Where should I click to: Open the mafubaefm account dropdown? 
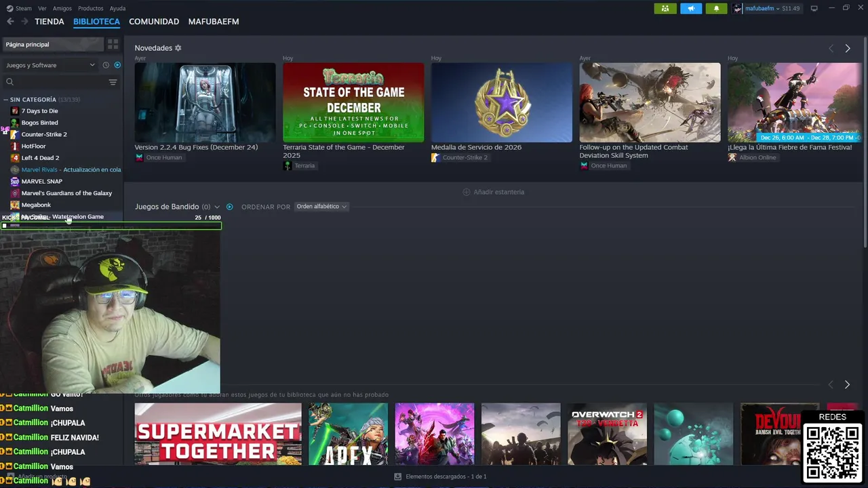tap(762, 8)
